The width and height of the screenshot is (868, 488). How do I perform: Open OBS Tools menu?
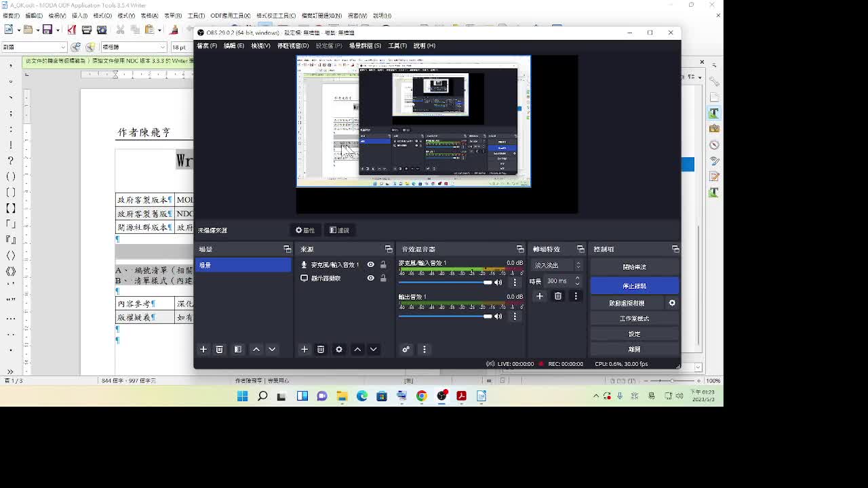[397, 45]
